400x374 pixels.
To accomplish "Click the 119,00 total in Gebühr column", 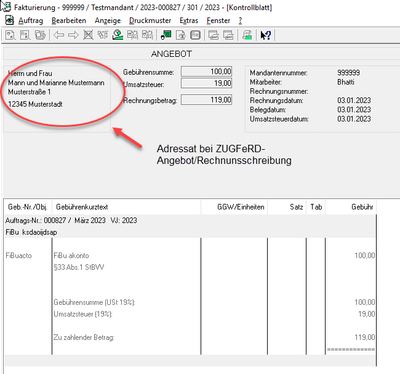I will (x=365, y=337).
